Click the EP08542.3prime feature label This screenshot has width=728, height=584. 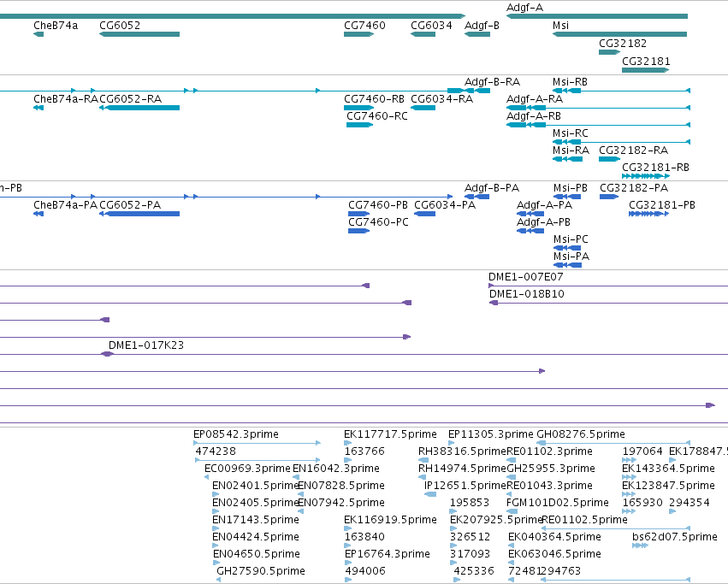(x=236, y=434)
